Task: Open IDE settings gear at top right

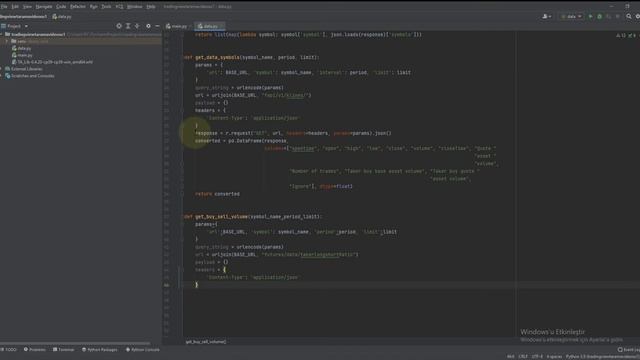Action: 638,17
